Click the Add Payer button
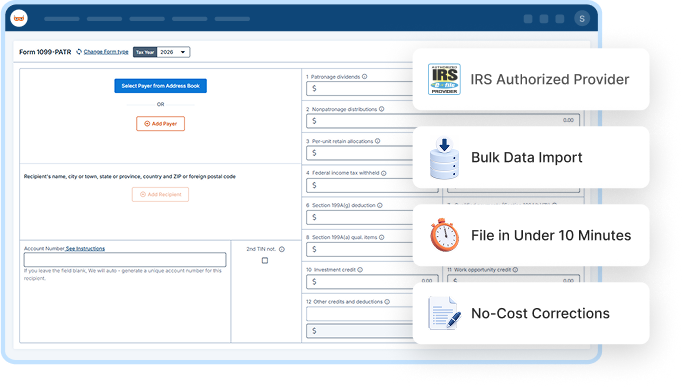The width and height of the screenshot is (684, 388). click(x=161, y=124)
